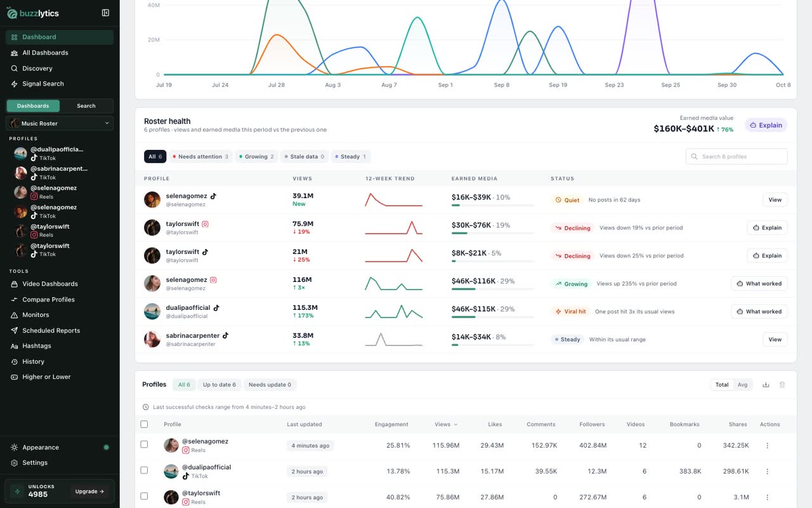Check the @dualipaofficial row checkbox
The height and width of the screenshot is (508, 812).
pyautogui.click(x=144, y=471)
